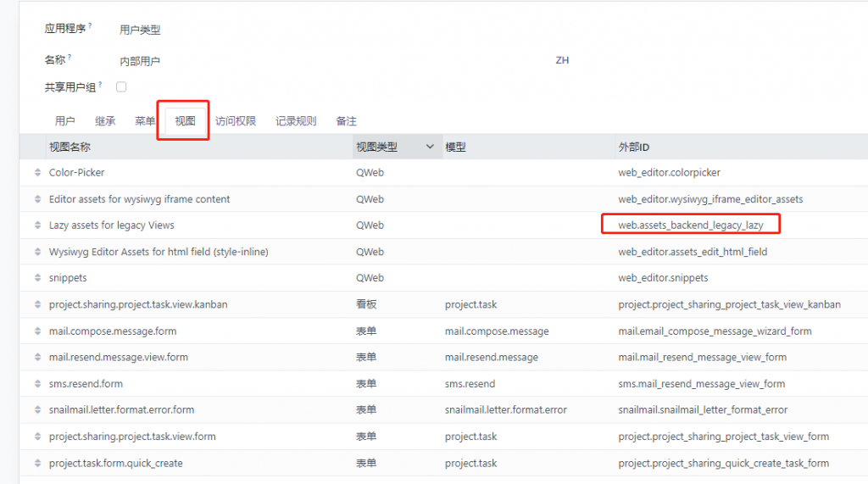This screenshot has height=484, width=868.
Task: Click external ID web_editor.snippets
Action: pyautogui.click(x=663, y=277)
